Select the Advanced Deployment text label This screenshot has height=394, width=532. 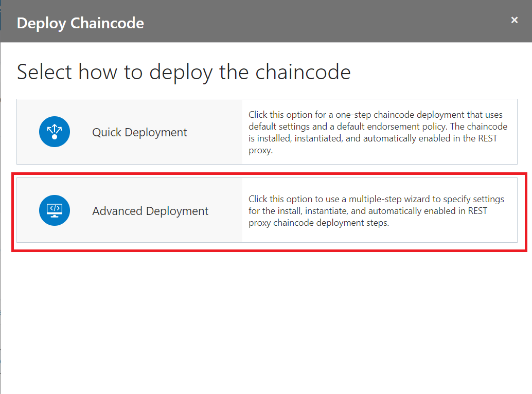pyautogui.click(x=150, y=211)
